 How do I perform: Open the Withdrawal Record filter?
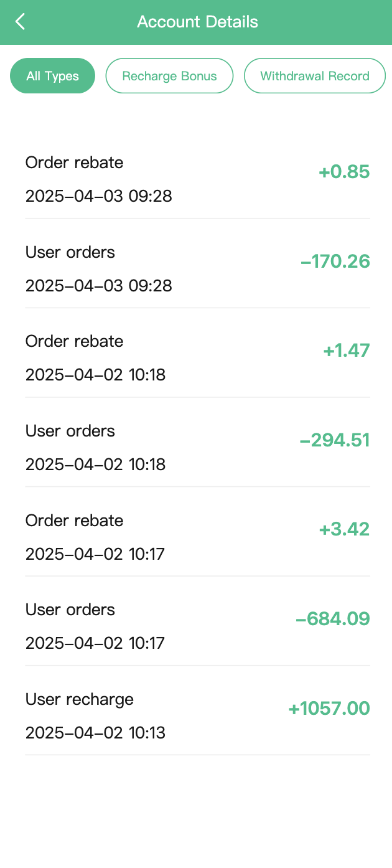(314, 76)
